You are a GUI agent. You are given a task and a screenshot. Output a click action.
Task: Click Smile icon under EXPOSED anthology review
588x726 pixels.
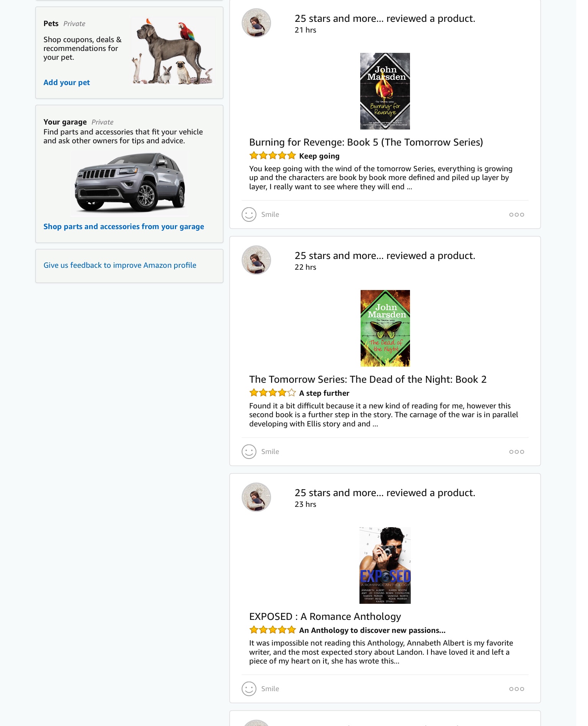(x=249, y=689)
